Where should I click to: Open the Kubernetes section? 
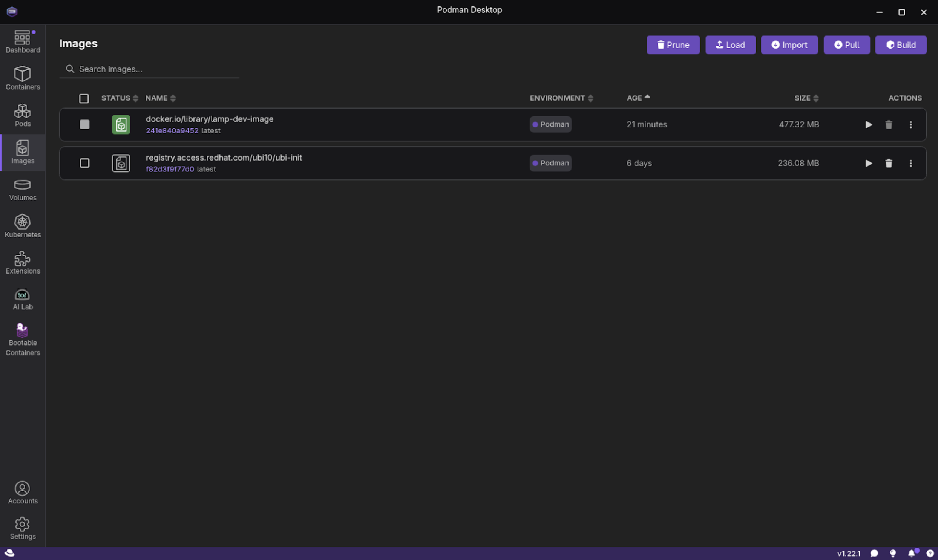coord(23,226)
